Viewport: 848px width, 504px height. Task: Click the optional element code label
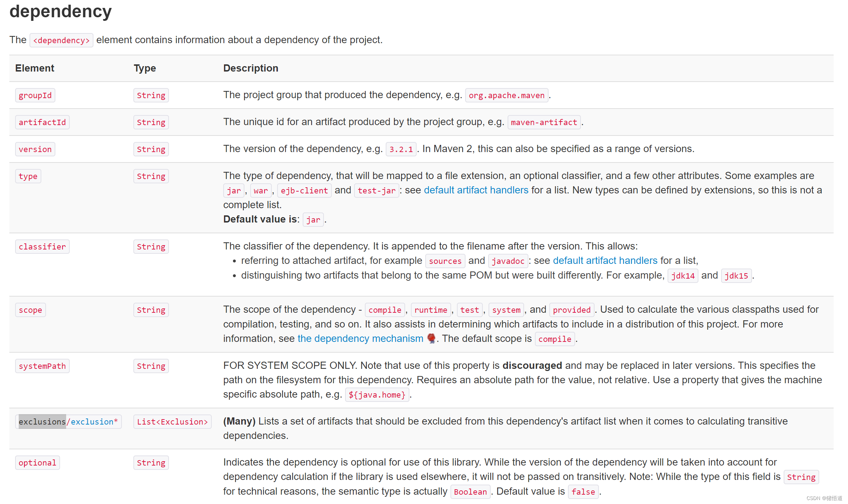(x=37, y=463)
